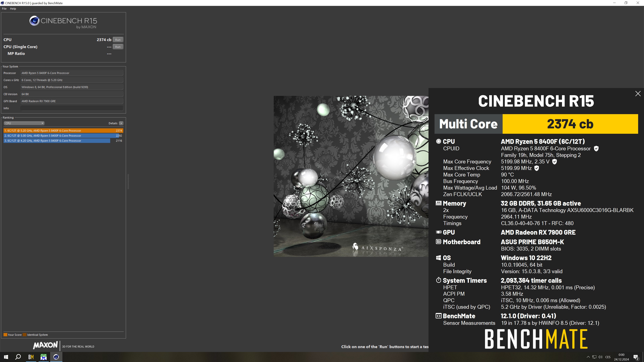The width and height of the screenshot is (644, 362).
Task: Click the Windows OS icon in BenchMate panel
Action: tap(439, 258)
